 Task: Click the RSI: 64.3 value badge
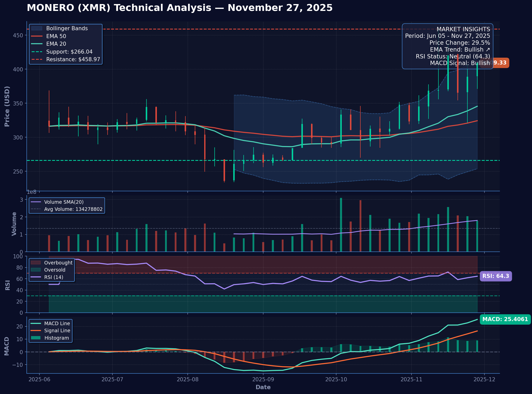496,276
